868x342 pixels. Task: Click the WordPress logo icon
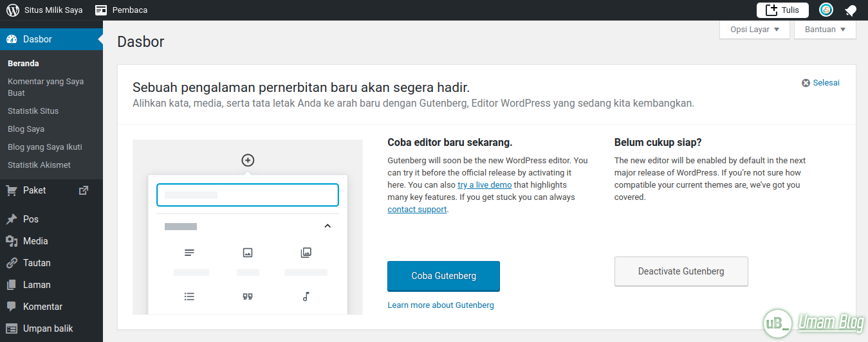pos(13,10)
